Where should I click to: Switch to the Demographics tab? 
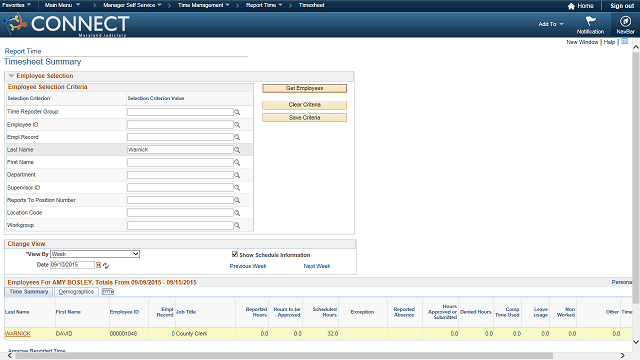click(x=76, y=291)
